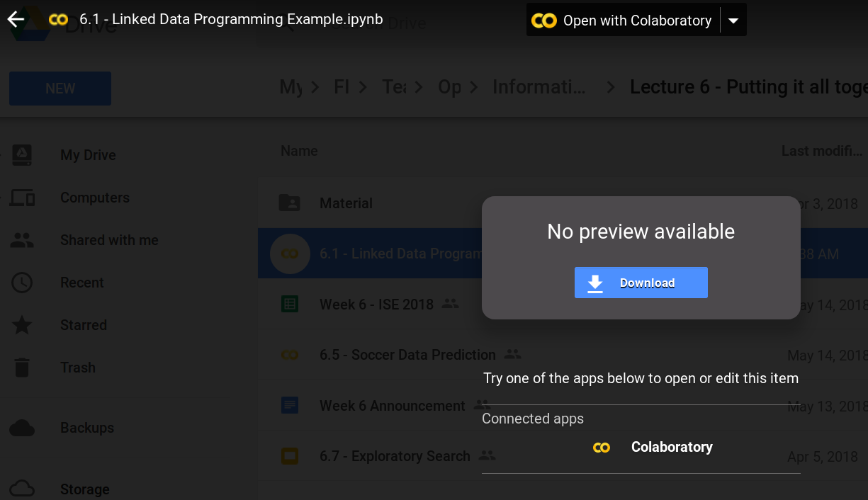This screenshot has height=500, width=868.
Task: Open the Trash section
Action: click(x=78, y=368)
